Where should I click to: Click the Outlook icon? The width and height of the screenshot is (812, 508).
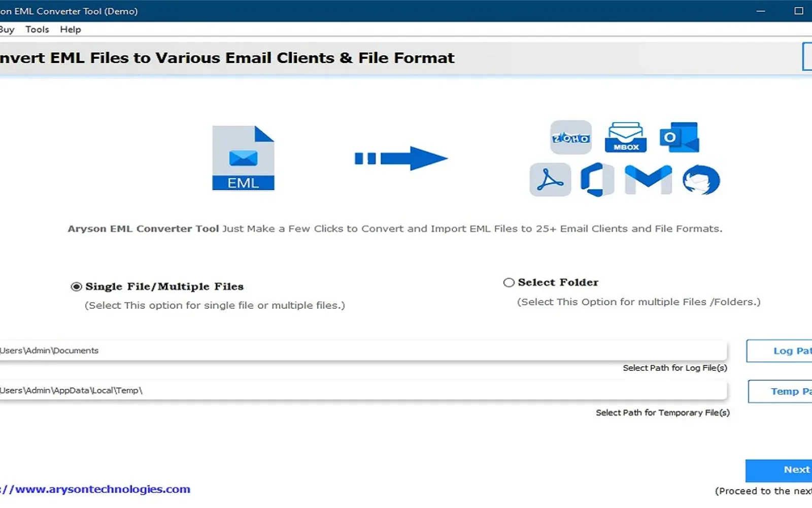pyautogui.click(x=680, y=137)
